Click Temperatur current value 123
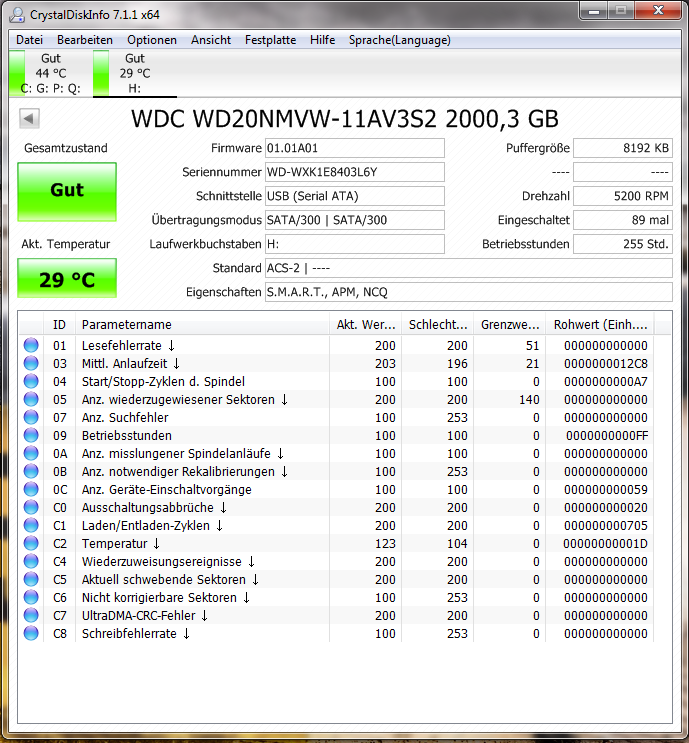The image size is (689, 743). [385, 544]
